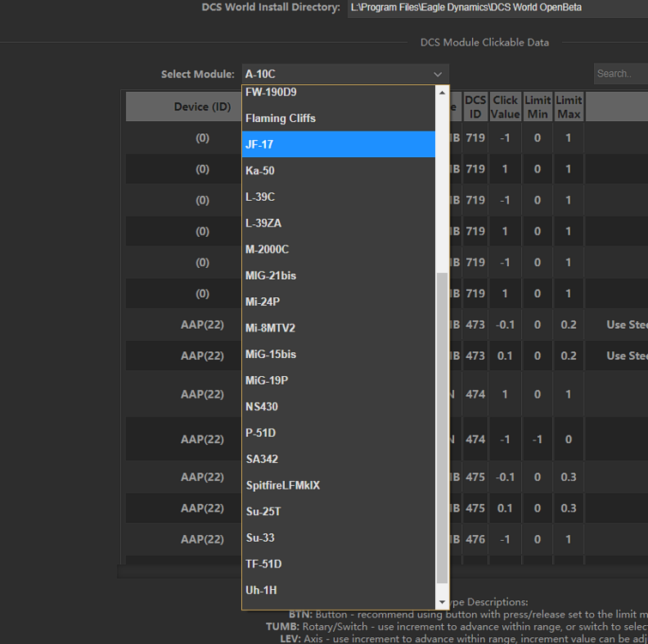This screenshot has width=648, height=644.
Task: Select the first (0) device row cell
Action: pos(184,137)
